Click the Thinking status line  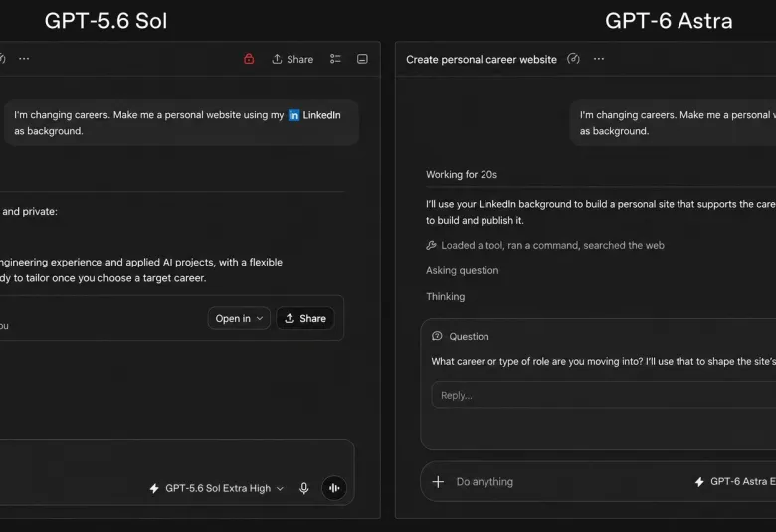pyautogui.click(x=446, y=297)
